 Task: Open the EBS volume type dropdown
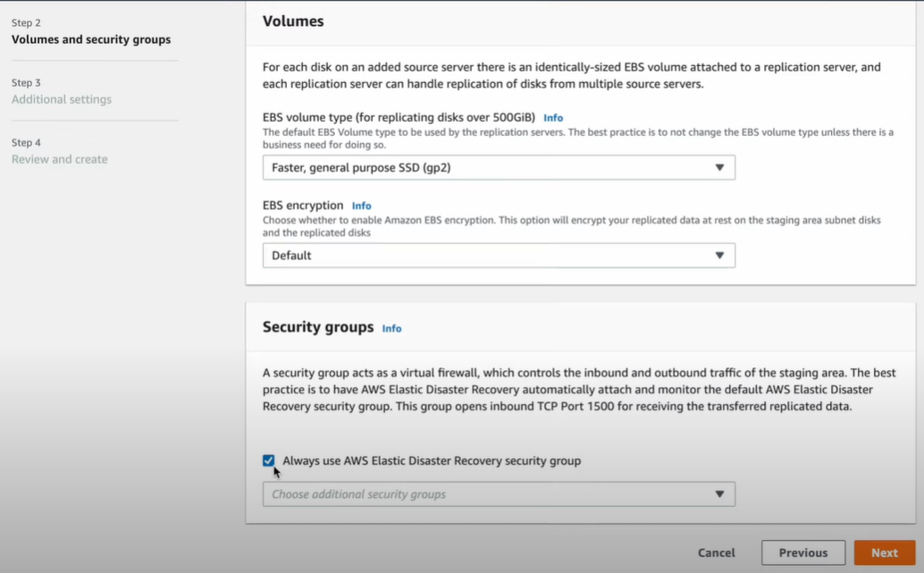pos(499,167)
